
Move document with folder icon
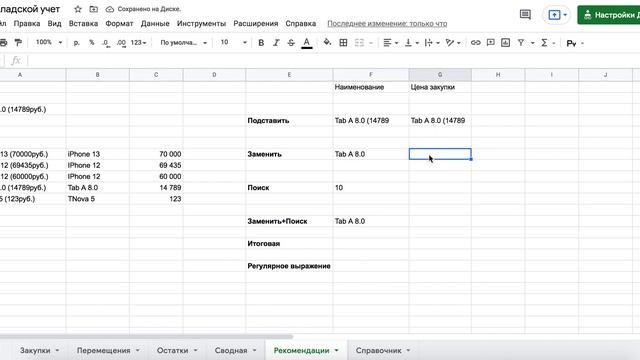coord(93,9)
